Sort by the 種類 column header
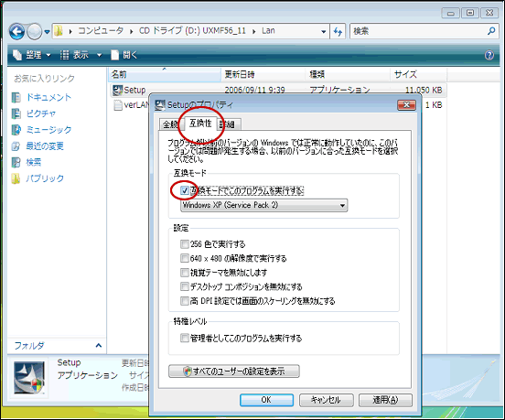The width and height of the screenshot is (505, 420). (348, 75)
